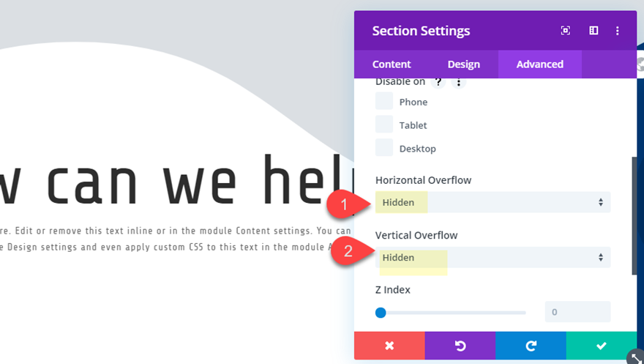Viewport: 644px width, 364px height.
Task: Click the modal resize corner handle
Action: (x=635, y=357)
